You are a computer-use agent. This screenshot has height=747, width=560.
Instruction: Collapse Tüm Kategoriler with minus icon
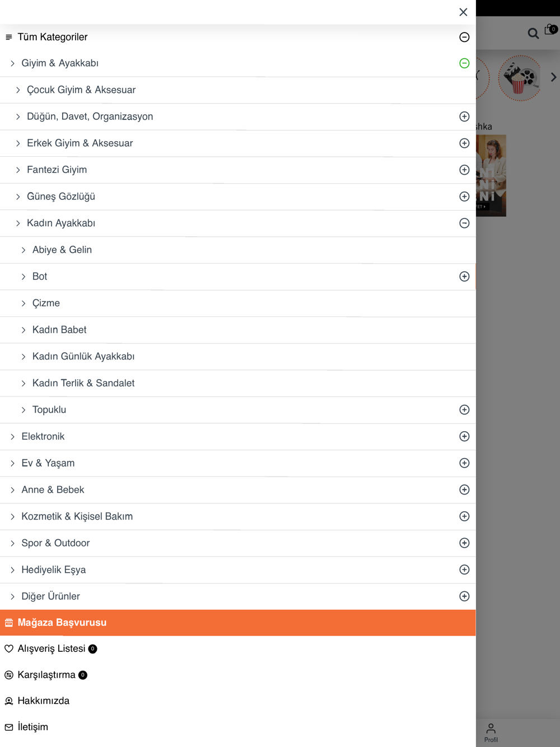pyautogui.click(x=464, y=37)
